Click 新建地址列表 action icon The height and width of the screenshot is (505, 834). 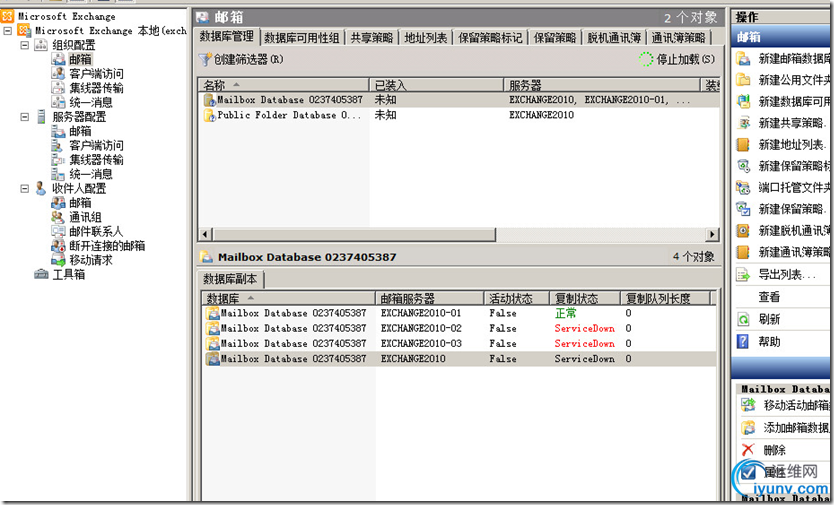(743, 144)
